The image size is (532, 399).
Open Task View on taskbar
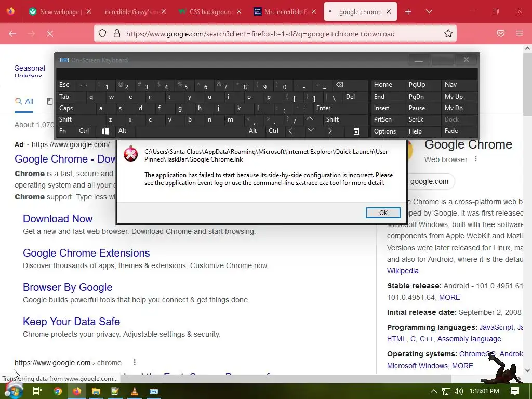(37, 391)
